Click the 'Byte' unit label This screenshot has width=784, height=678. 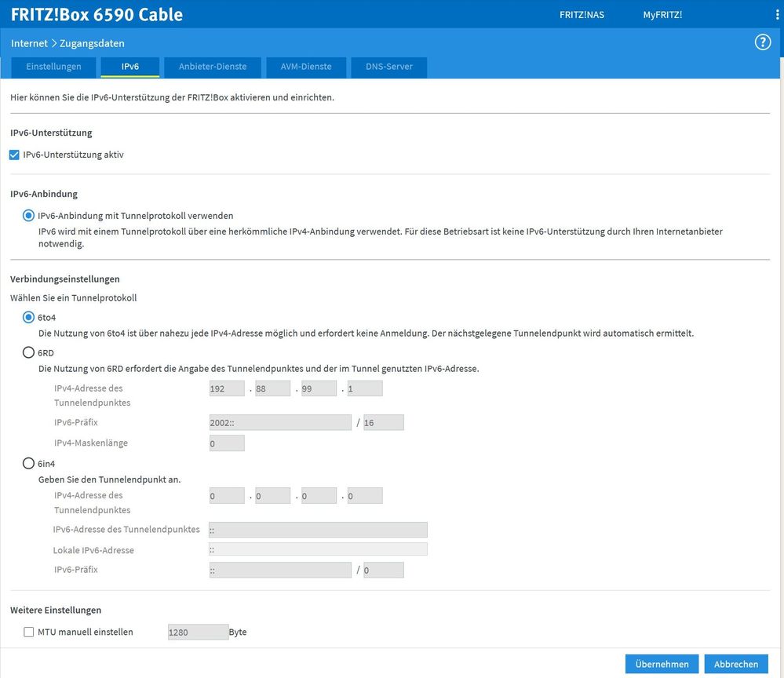pos(238,632)
